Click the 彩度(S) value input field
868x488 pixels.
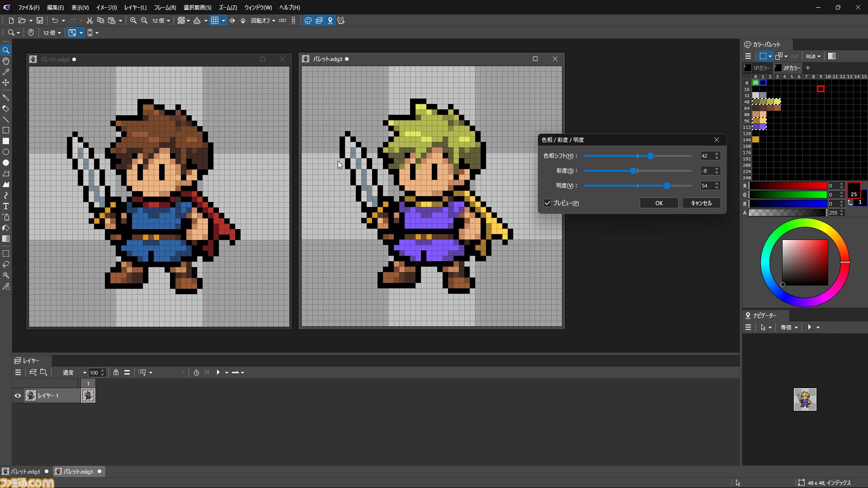coord(707,171)
